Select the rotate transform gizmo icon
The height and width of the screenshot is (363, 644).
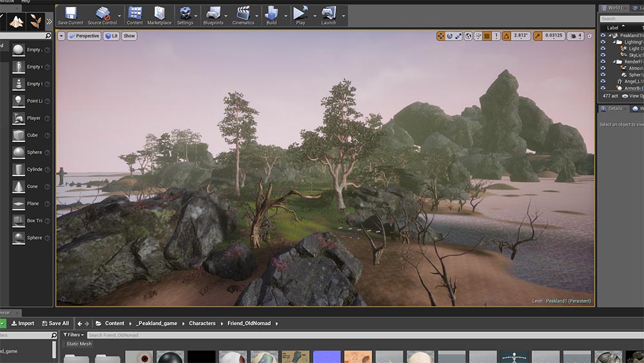click(450, 36)
